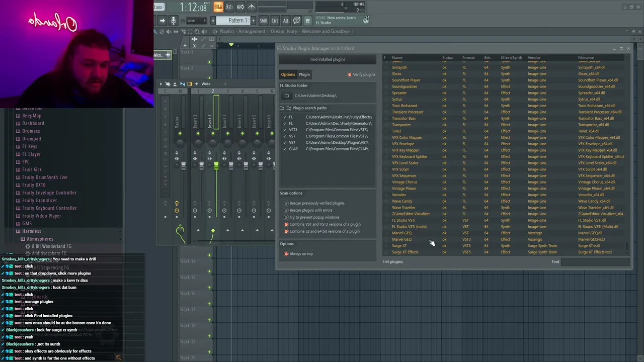Uncheck the CLAP search path checkbox
The height and width of the screenshot is (362, 644).
pyautogui.click(x=285, y=149)
